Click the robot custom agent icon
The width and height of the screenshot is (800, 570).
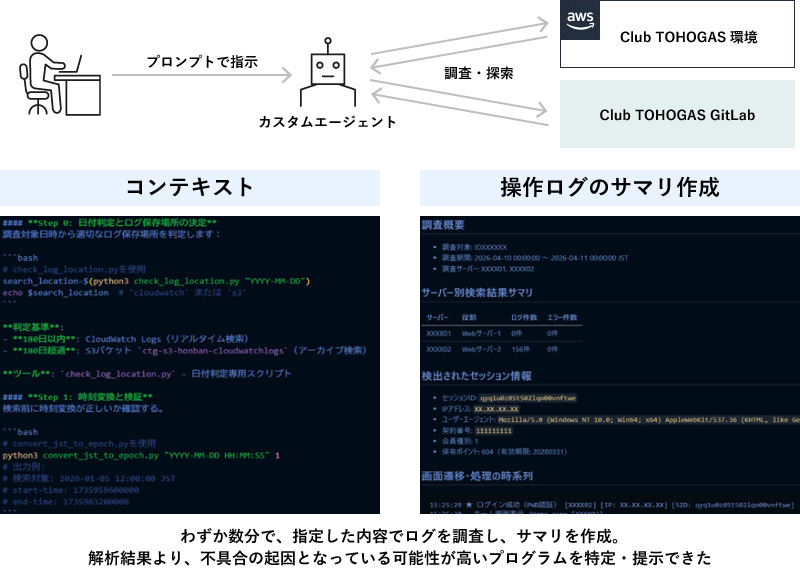click(x=328, y=71)
